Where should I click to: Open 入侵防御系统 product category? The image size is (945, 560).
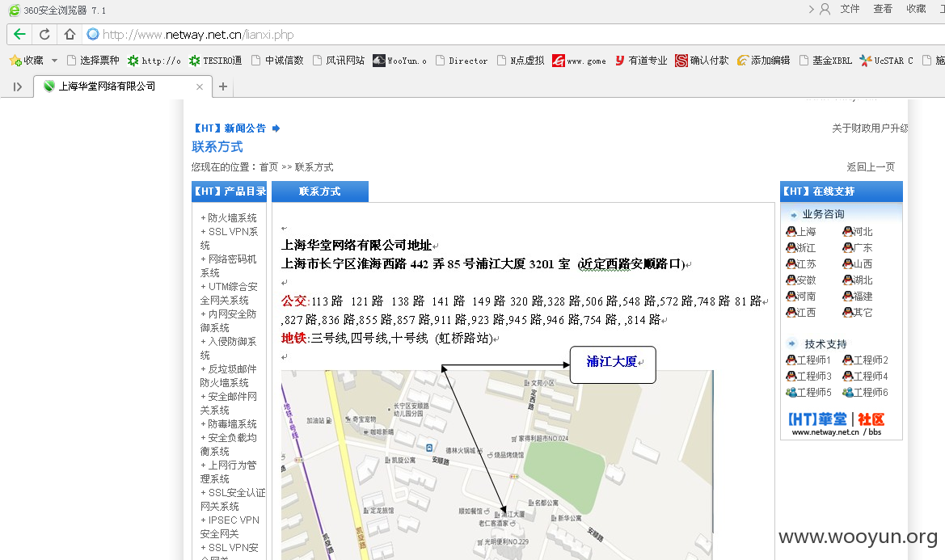pyautogui.click(x=229, y=348)
